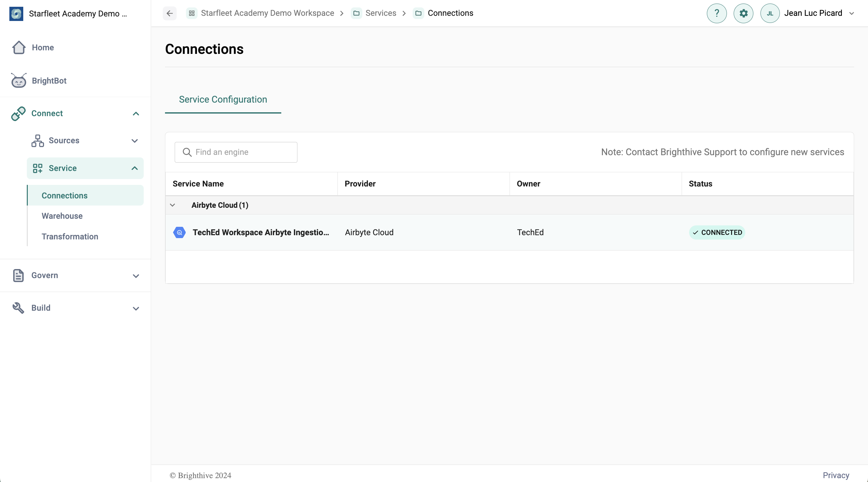Open the TechEd Workspace Airbyte Ingestion row

510,232
